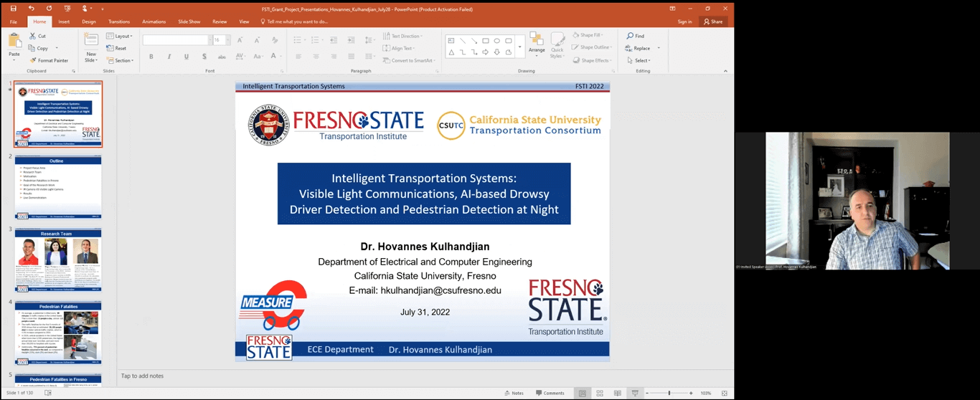Click the Find magnifier icon
Image resolution: width=980 pixels, height=400 pixels.
click(630, 36)
